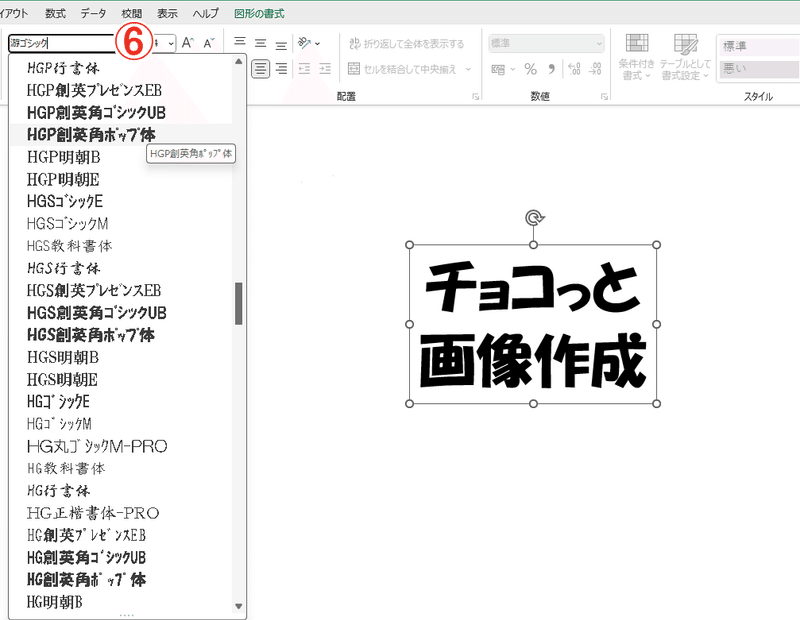This screenshot has height=620, width=800.
Task: Center text horizontally icon
Action: (261, 68)
